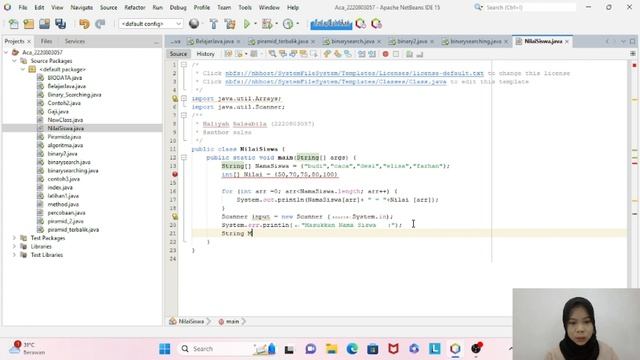Collapse the default package node

(x=23, y=69)
